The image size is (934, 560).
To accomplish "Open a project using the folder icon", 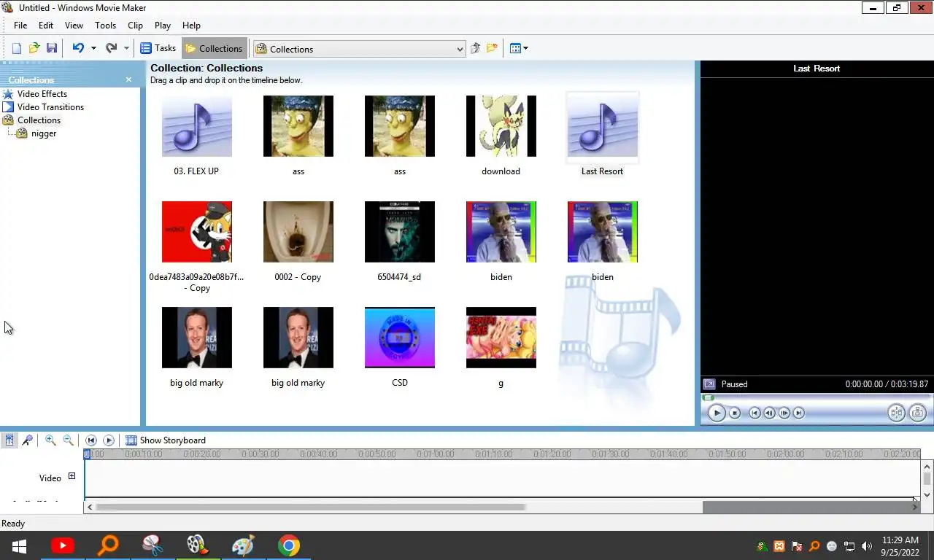I will (x=34, y=48).
